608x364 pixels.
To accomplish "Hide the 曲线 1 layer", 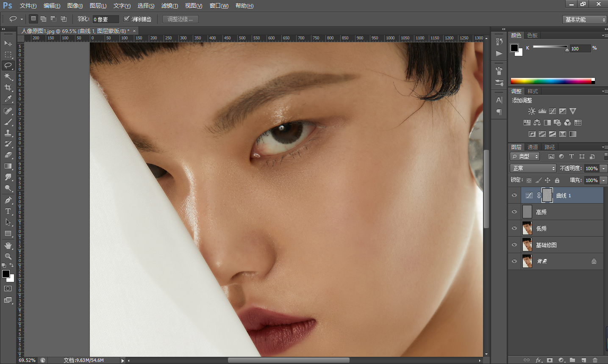I will (x=514, y=196).
